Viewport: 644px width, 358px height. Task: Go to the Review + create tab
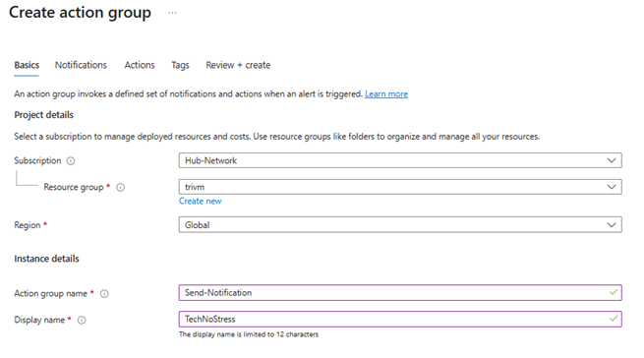coord(238,65)
